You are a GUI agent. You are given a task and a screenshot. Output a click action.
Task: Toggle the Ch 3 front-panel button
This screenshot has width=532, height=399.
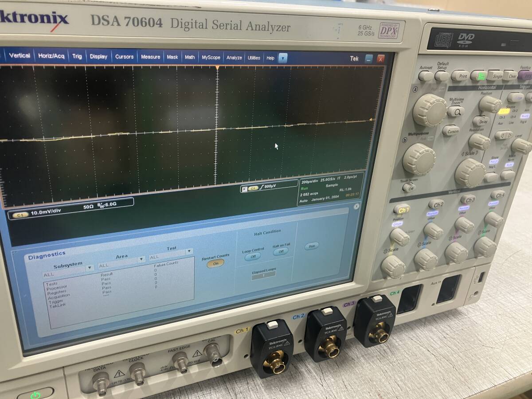(x=468, y=199)
